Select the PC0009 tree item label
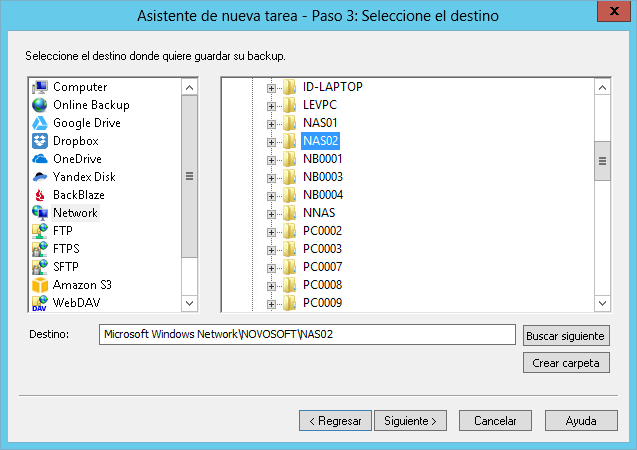Image resolution: width=637 pixels, height=450 pixels. (323, 303)
